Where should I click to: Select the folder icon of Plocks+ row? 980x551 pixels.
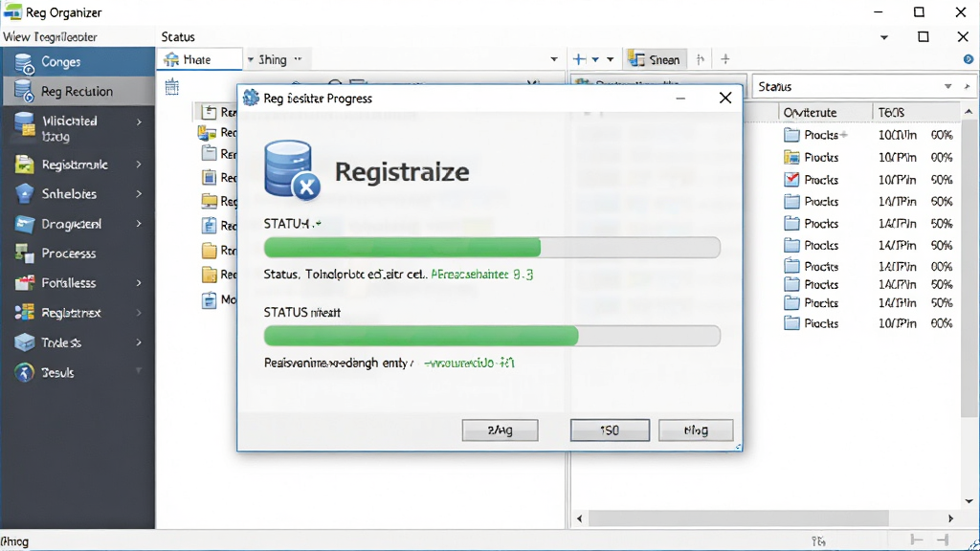coord(791,135)
